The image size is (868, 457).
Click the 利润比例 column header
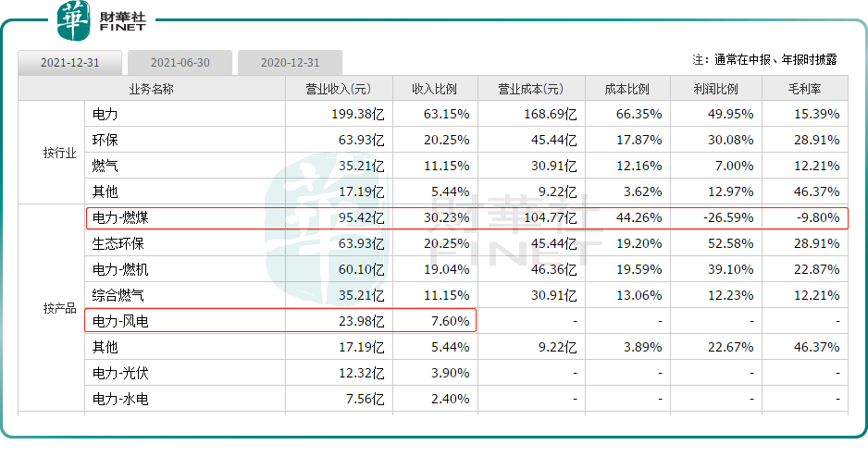point(716,89)
